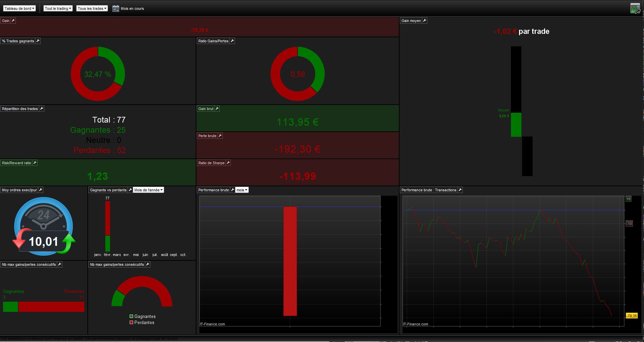Open settings wrench for Gain panel
Image resolution: width=644 pixels, height=342 pixels.
13,21
